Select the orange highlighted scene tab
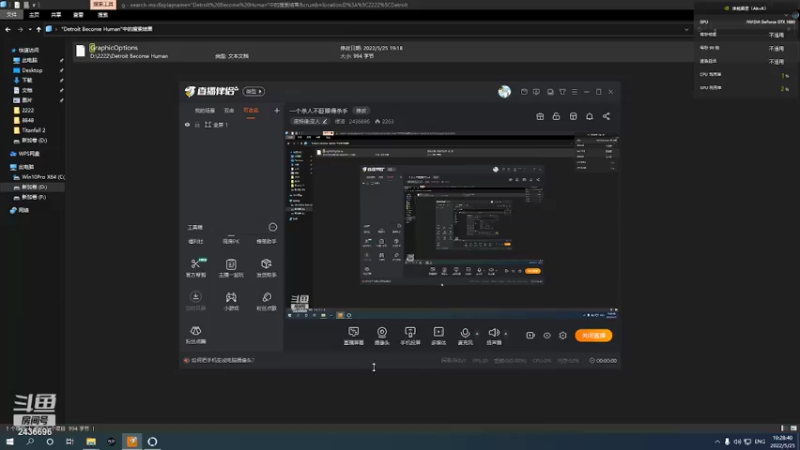 point(251,111)
